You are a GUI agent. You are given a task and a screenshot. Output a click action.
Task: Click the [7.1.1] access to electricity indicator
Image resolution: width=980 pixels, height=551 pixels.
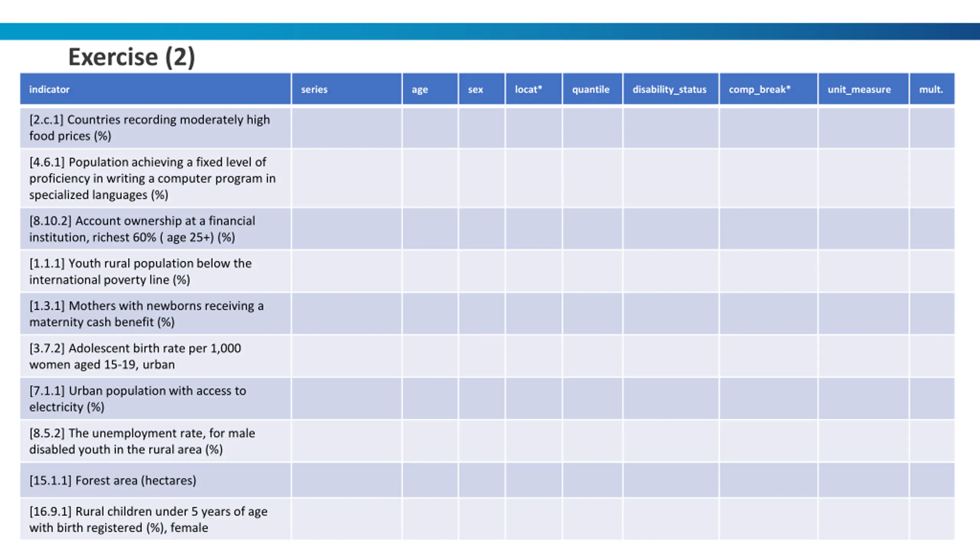click(155, 399)
